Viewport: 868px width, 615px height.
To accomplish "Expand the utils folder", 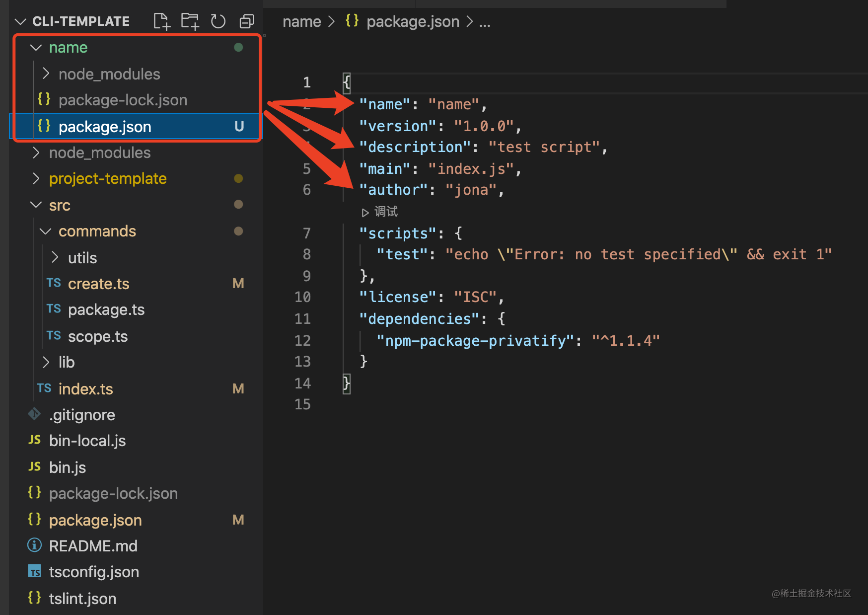I will (x=55, y=257).
